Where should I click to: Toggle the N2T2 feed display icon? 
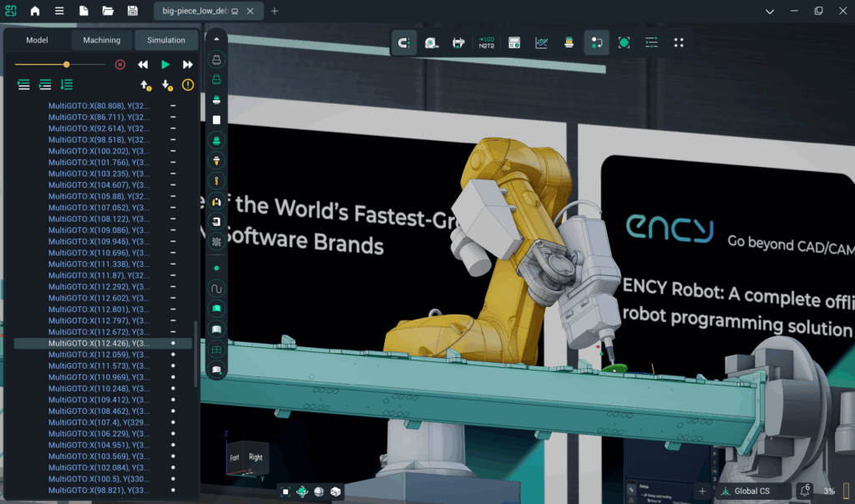click(x=487, y=43)
